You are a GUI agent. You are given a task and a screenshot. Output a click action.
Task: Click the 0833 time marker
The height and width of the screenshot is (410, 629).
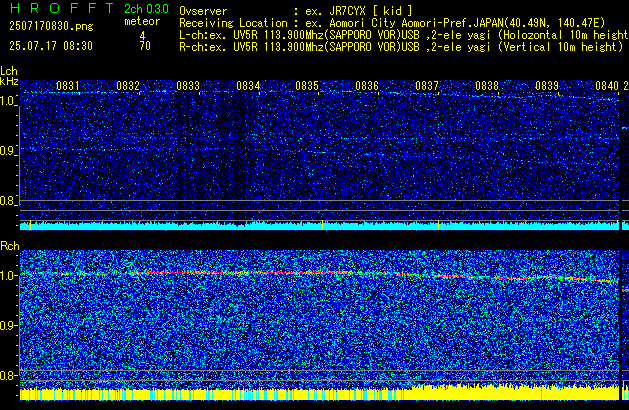(188, 86)
